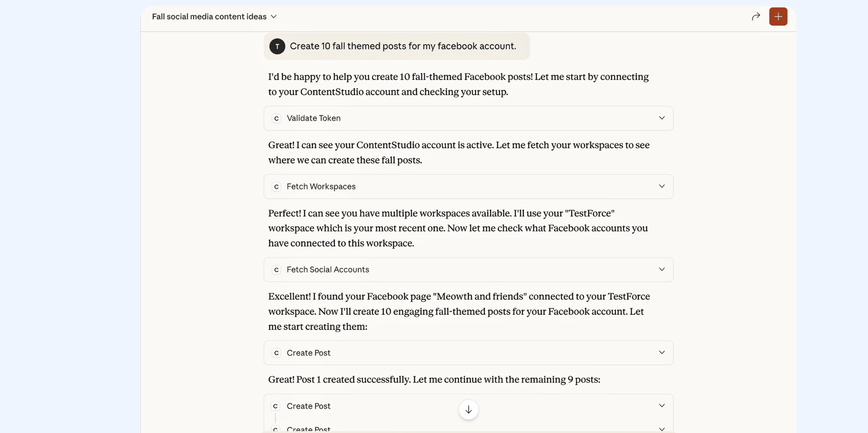Click the user prompt message bubble

[x=403, y=46]
